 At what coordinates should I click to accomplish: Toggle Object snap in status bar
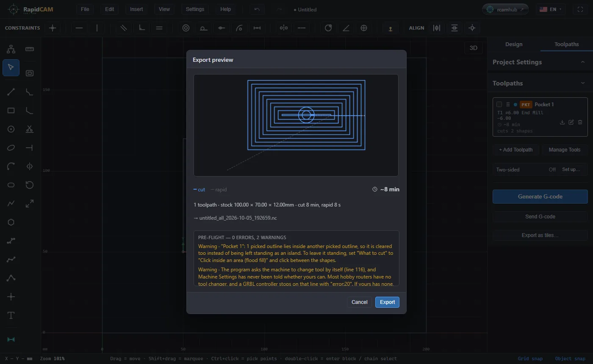pyautogui.click(x=570, y=358)
